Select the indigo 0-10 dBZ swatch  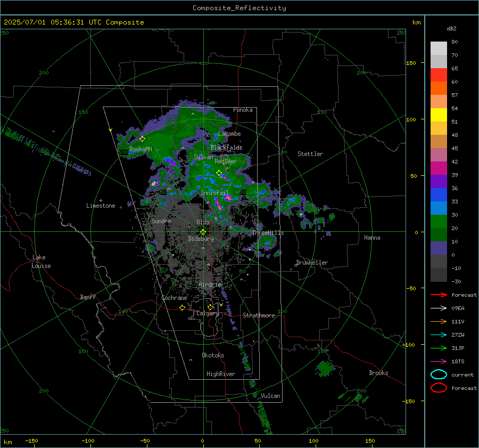[439, 248]
